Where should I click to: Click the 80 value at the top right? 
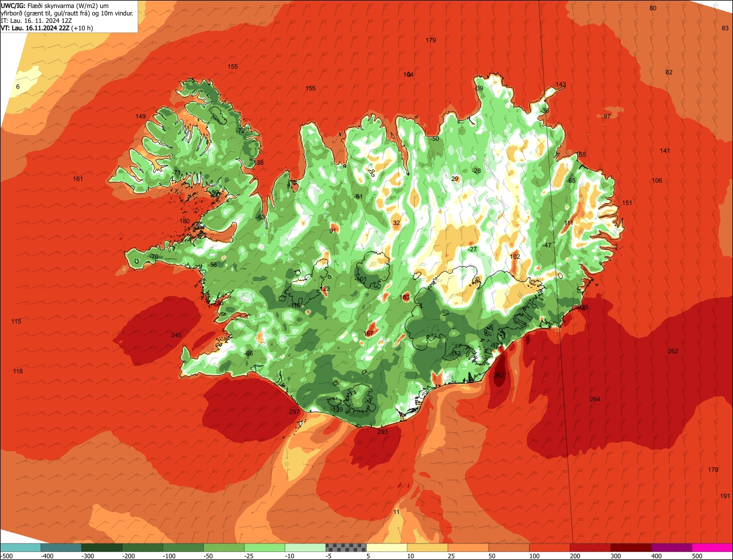(x=653, y=8)
